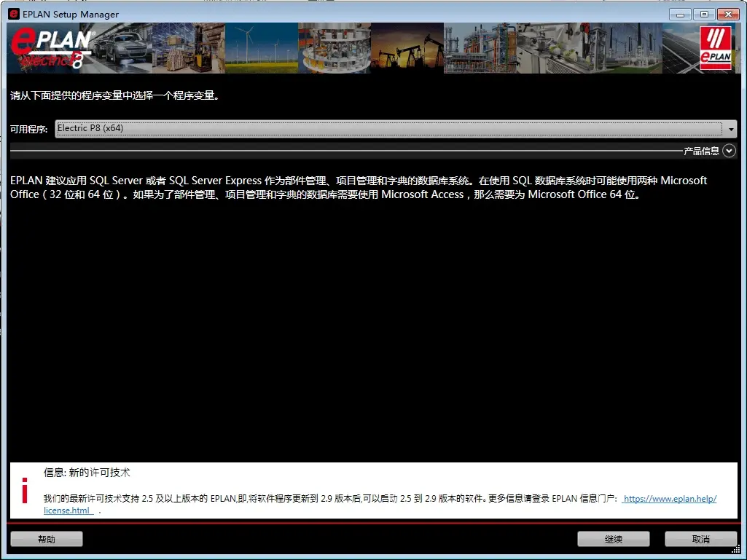The height and width of the screenshot is (560, 747).
Task: Click the wind turbine banner image
Action: pos(262,48)
